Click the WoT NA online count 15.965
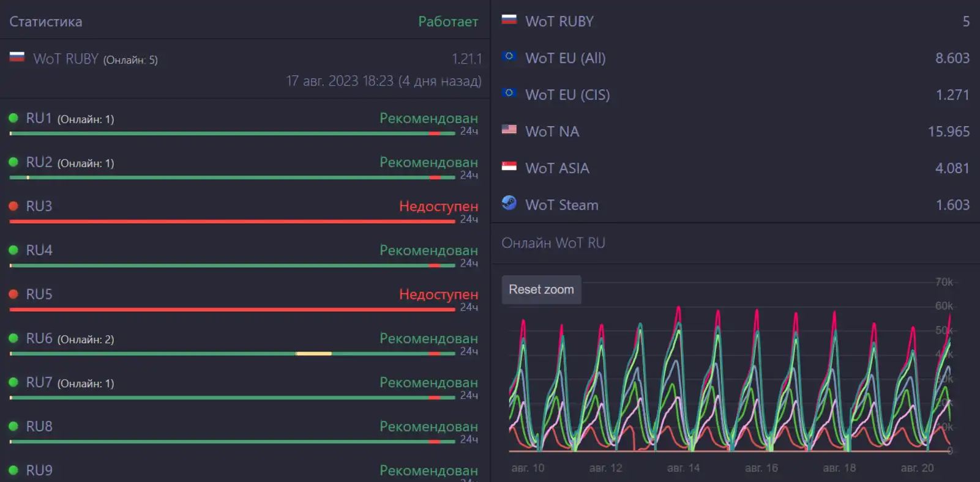 click(x=949, y=132)
